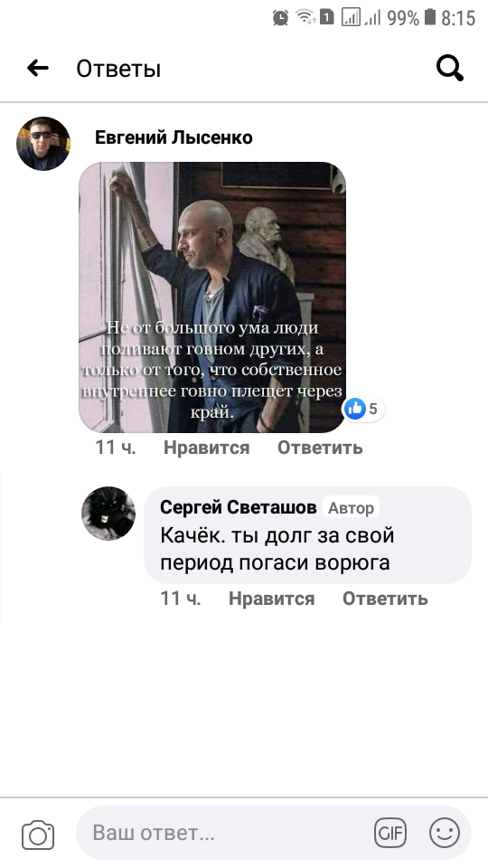
Task: Open Евгений Лысенко's profile picture
Action: tap(43, 144)
